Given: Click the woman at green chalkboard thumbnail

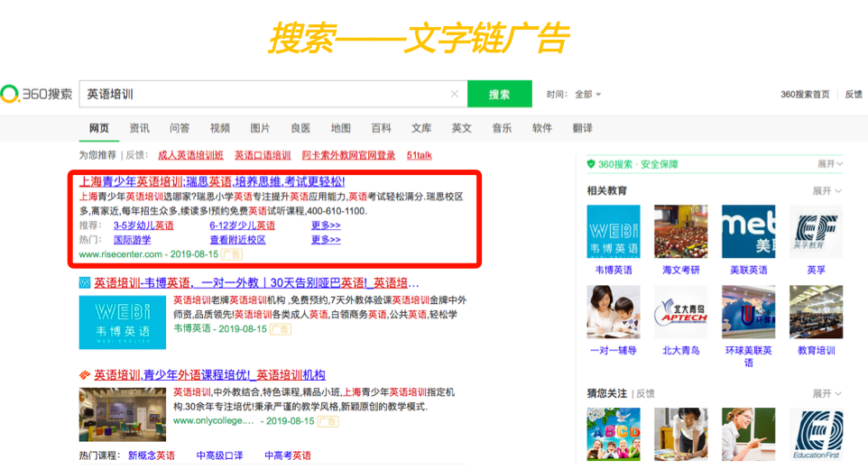Looking at the screenshot, I should point(748,434).
